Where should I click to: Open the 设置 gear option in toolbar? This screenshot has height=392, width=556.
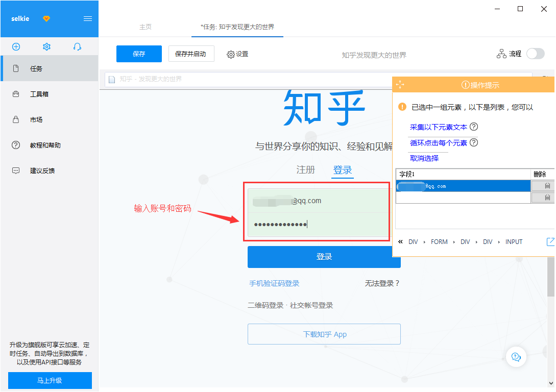237,54
